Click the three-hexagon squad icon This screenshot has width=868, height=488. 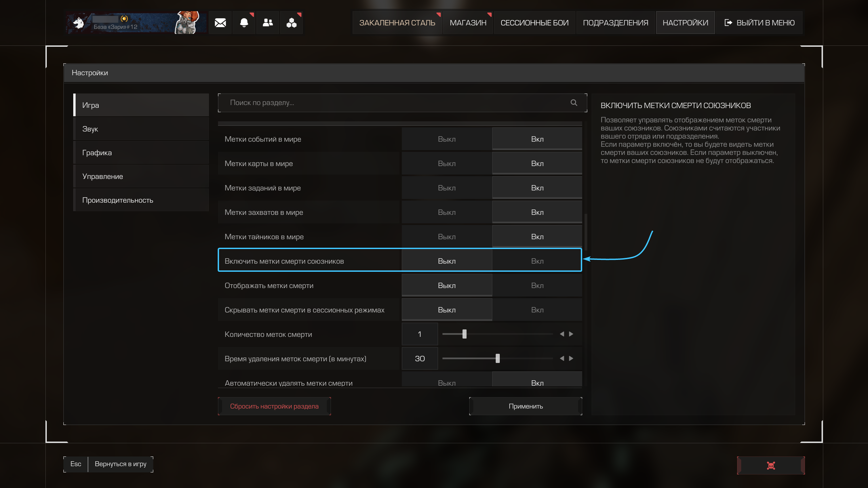291,23
